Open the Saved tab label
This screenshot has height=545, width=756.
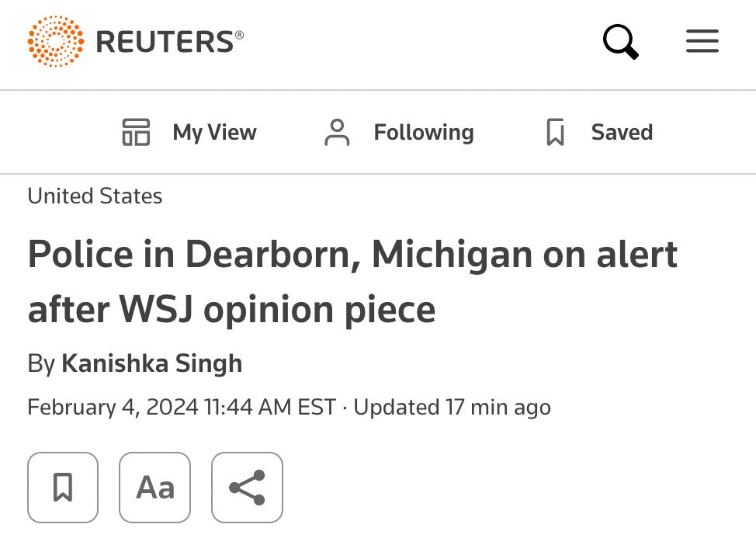tap(622, 133)
